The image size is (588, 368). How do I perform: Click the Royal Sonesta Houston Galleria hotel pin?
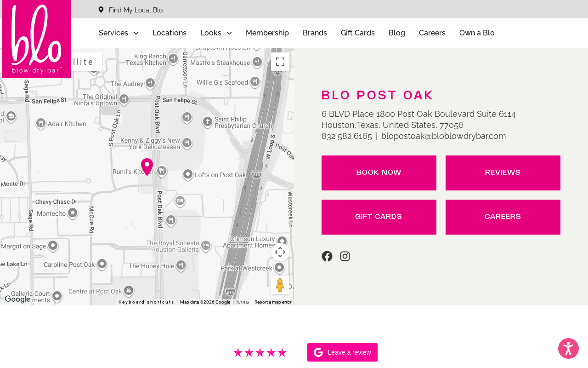coord(206,246)
